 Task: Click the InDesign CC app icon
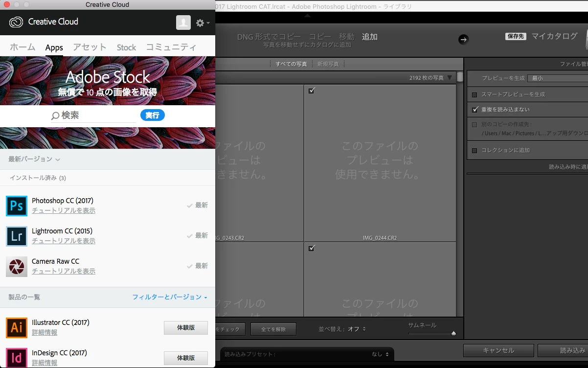(x=17, y=358)
